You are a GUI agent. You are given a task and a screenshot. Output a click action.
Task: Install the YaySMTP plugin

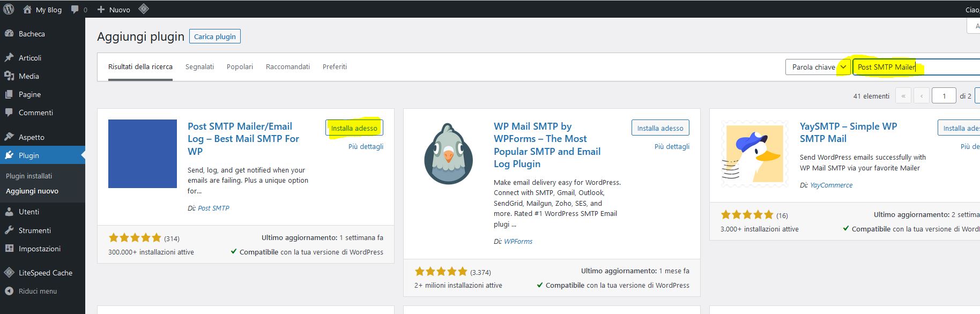click(x=959, y=128)
